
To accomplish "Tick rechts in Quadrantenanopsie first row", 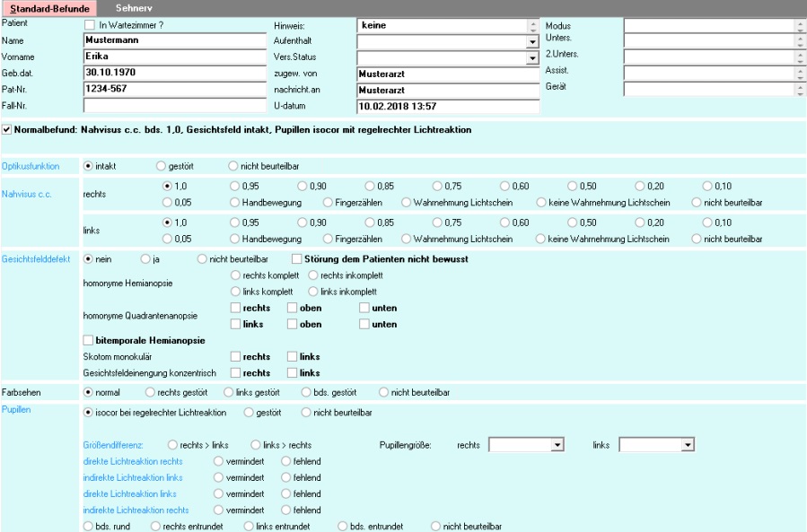I will pos(236,308).
